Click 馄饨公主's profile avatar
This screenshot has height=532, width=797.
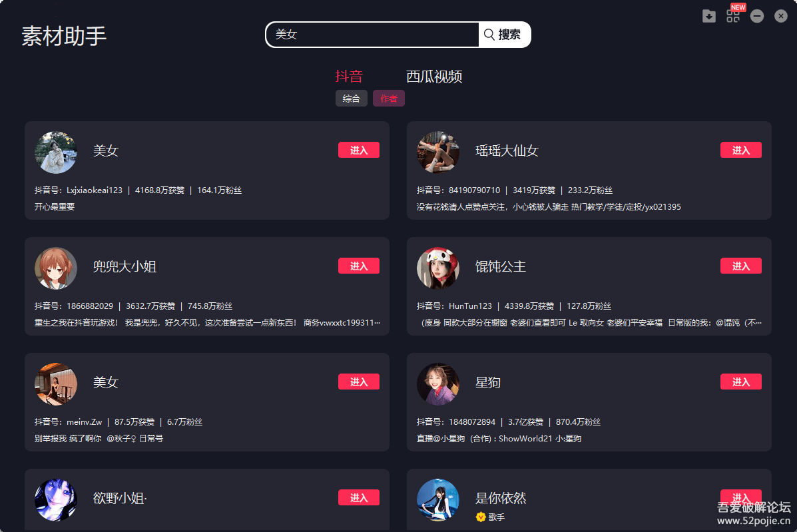click(438, 268)
